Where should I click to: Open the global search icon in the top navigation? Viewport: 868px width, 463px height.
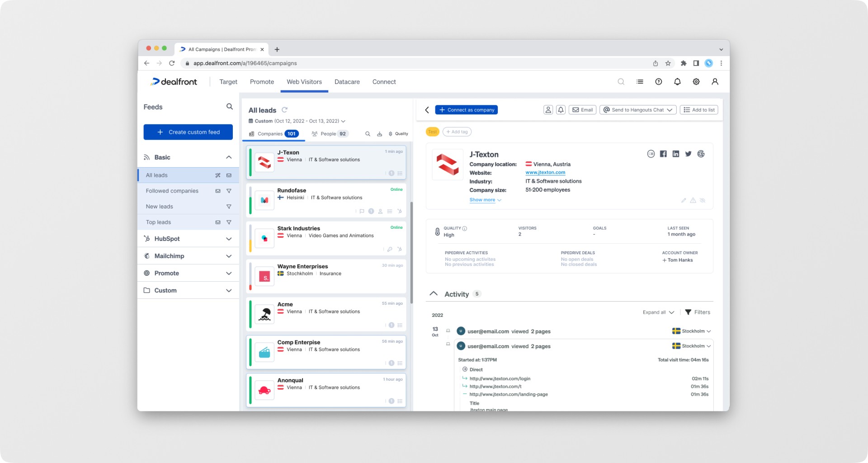tap(621, 82)
